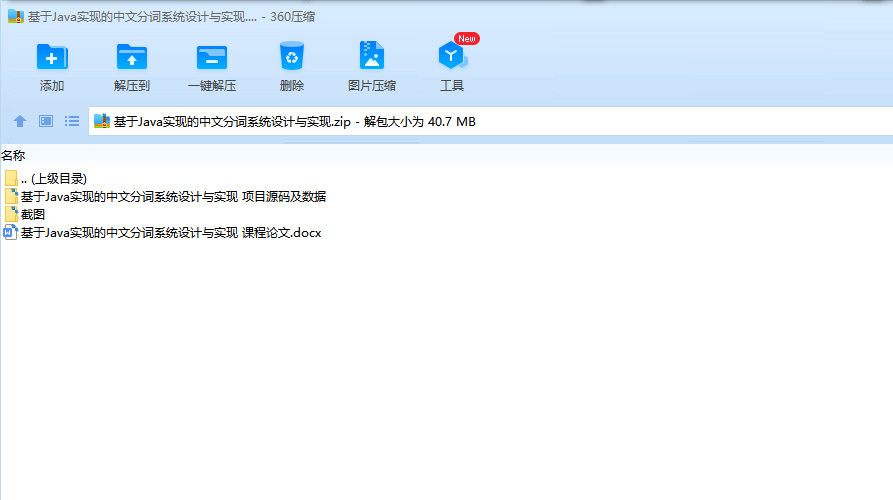This screenshot has height=500, width=893.
Task: Click the archive path address field
Action: (491, 121)
